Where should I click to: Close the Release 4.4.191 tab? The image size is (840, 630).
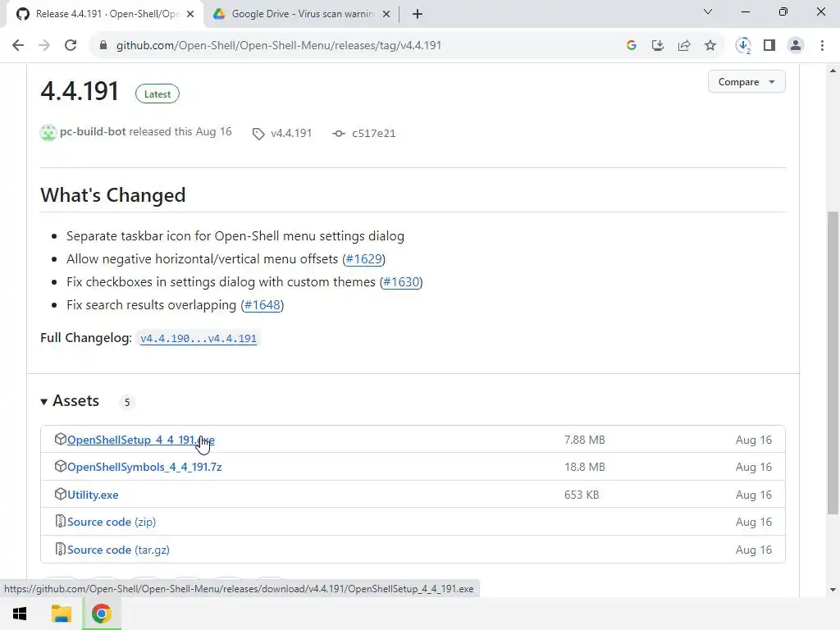pos(190,14)
